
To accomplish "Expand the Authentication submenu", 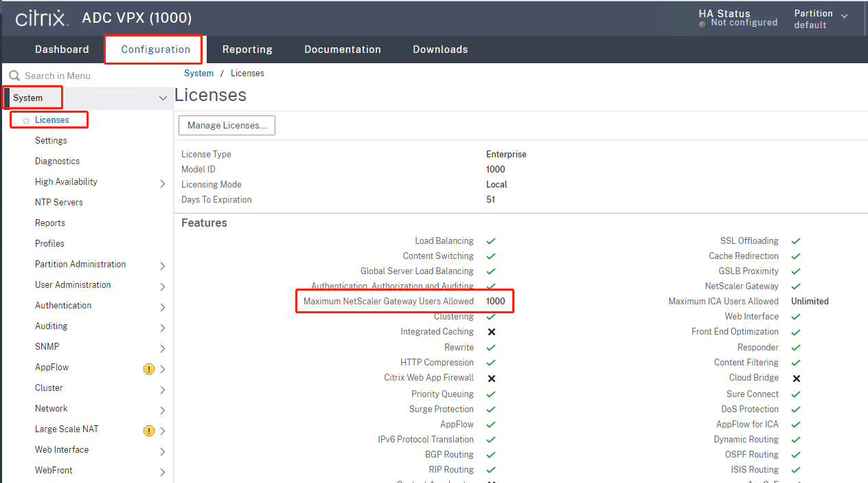I will coord(163,305).
